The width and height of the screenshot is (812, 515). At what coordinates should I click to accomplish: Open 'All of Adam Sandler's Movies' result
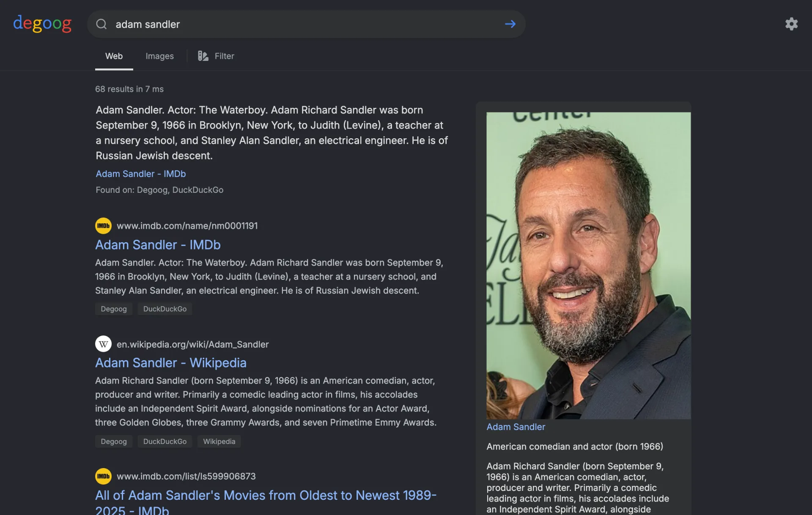(x=266, y=501)
